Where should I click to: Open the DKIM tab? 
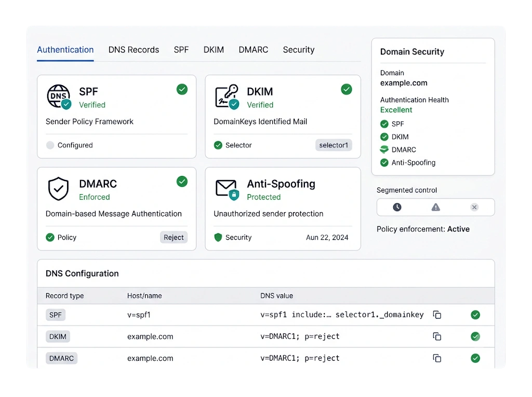214,50
